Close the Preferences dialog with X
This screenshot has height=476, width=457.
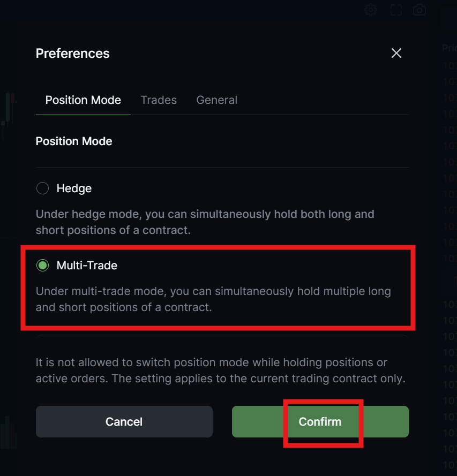pyautogui.click(x=396, y=53)
